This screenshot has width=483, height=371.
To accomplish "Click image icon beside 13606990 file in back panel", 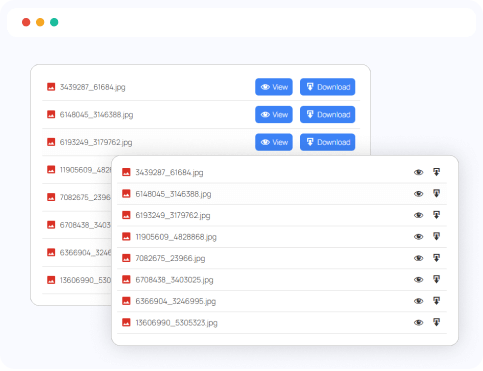I will click(51, 280).
